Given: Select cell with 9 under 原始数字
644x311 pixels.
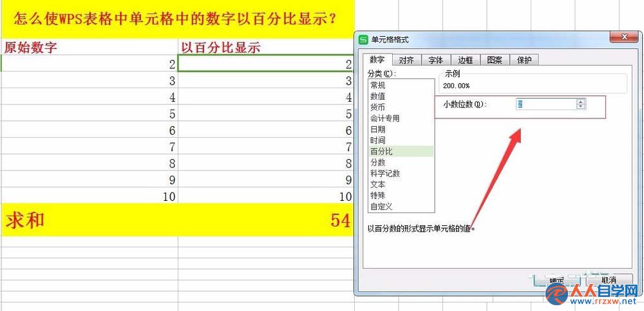Looking at the screenshot, I should pyautogui.click(x=90, y=180).
